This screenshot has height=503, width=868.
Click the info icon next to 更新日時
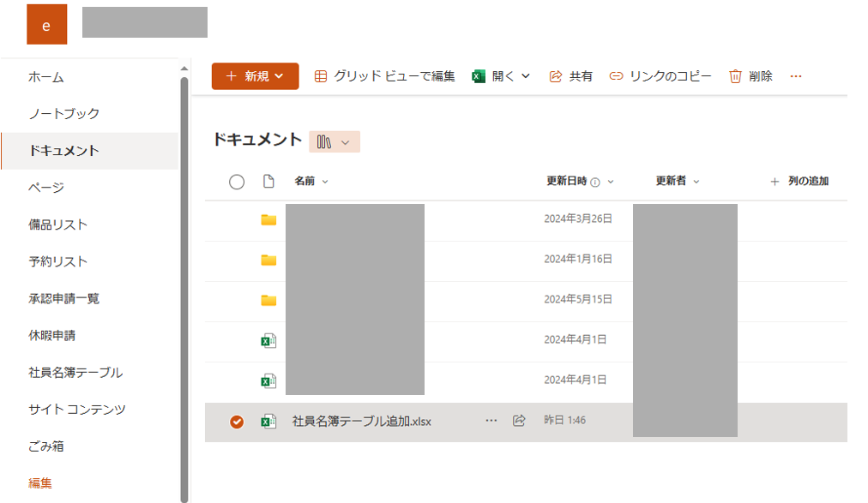[x=595, y=183]
